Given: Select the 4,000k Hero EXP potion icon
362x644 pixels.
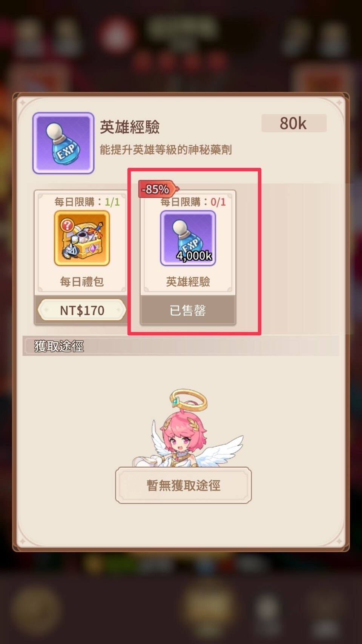Looking at the screenshot, I should pyautogui.click(x=188, y=238).
